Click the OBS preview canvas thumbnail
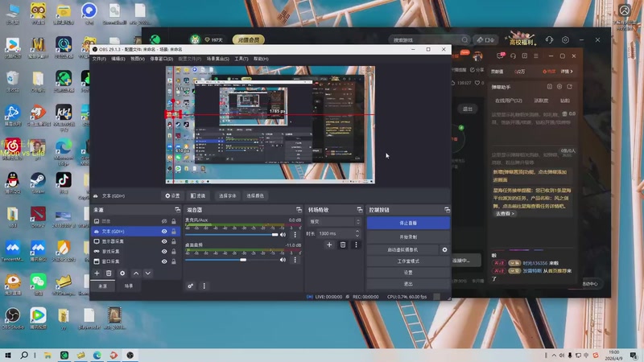Viewport: 644px width, 362px height. tap(270, 125)
